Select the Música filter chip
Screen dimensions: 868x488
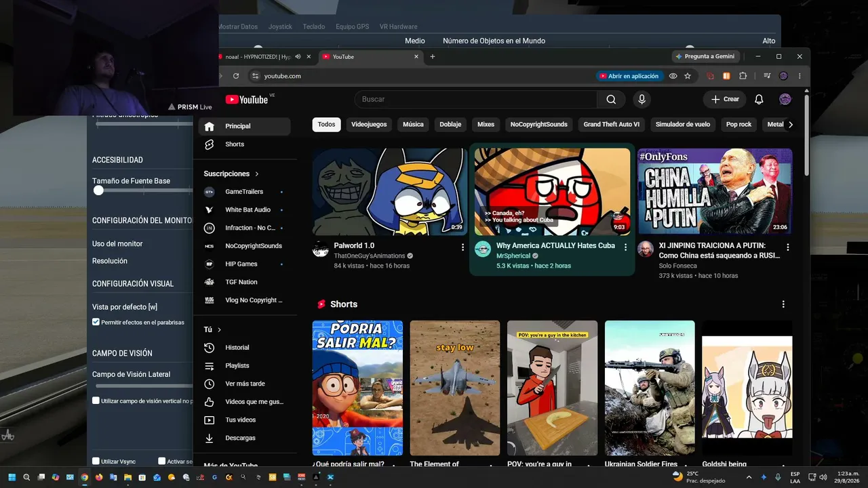click(x=413, y=125)
